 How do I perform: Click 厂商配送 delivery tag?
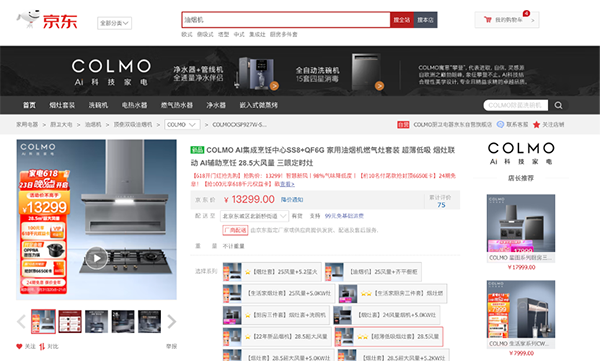tap(235, 230)
